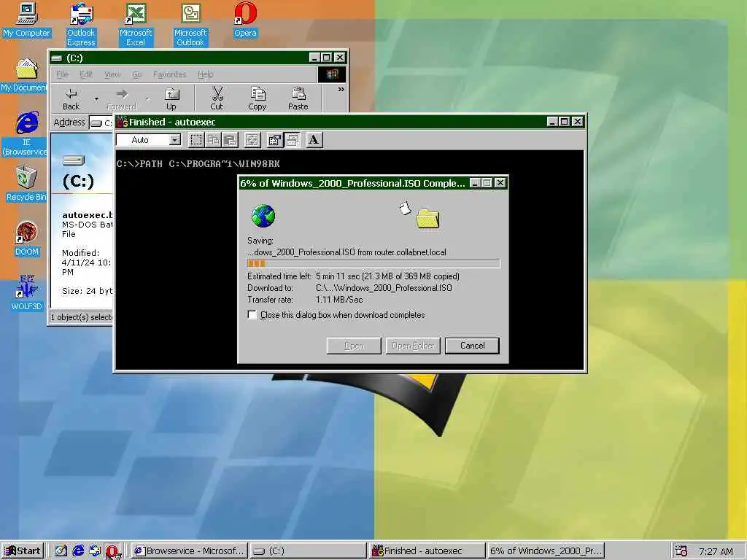Click the Font 'A' icon in the autoexec toolbar
The height and width of the screenshot is (560, 747).
[314, 139]
